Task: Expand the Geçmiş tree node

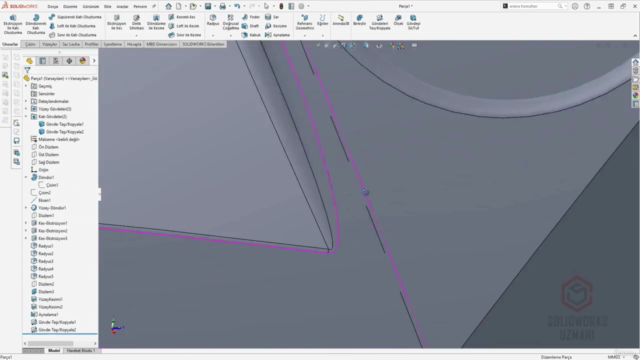Action: pos(26,86)
